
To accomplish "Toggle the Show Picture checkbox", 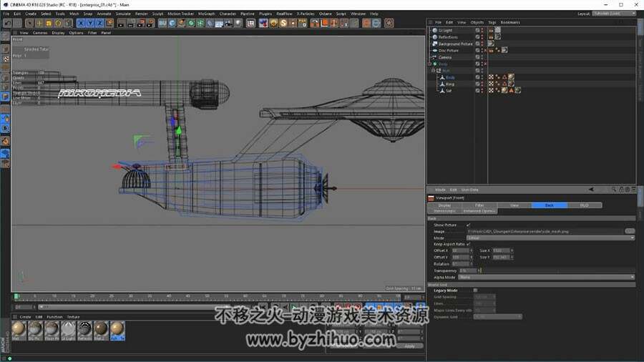I will [468, 225].
